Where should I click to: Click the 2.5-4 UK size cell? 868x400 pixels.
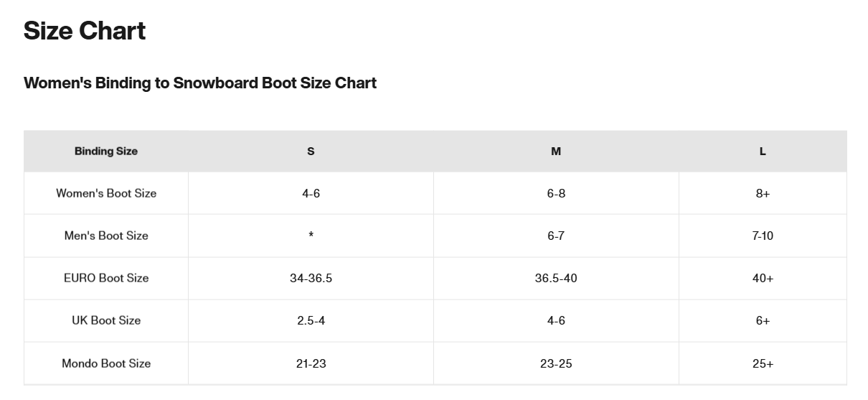(x=311, y=320)
